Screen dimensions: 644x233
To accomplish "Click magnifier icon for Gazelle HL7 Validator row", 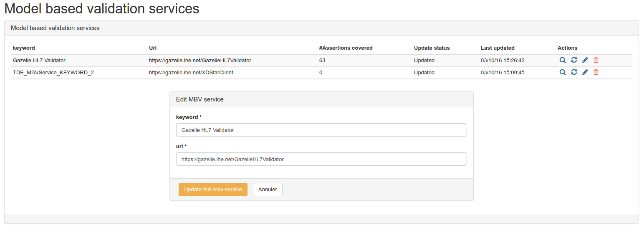I will 563,60.
